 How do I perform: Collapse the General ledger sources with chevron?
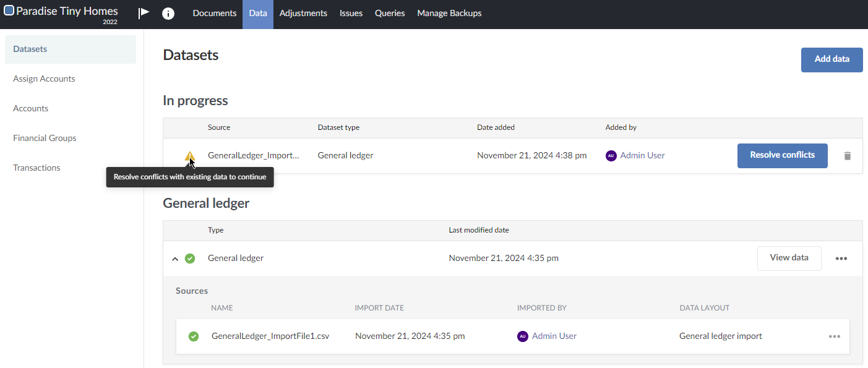[175, 258]
